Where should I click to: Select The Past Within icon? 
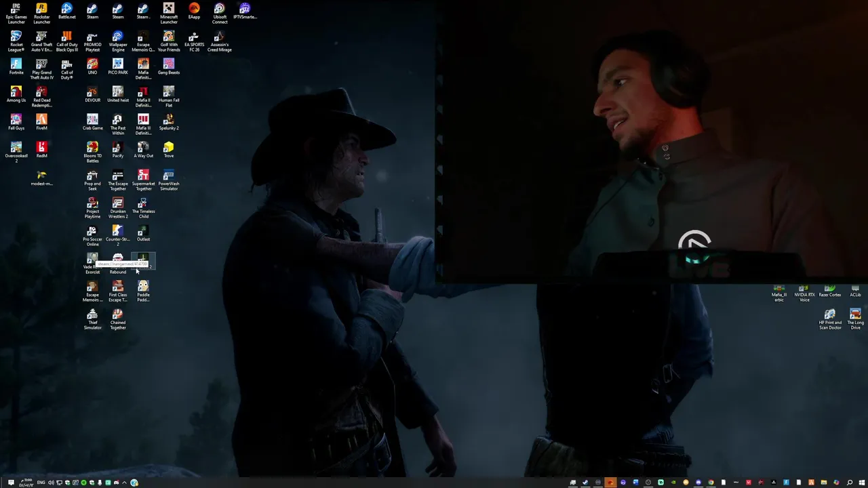pyautogui.click(x=118, y=125)
